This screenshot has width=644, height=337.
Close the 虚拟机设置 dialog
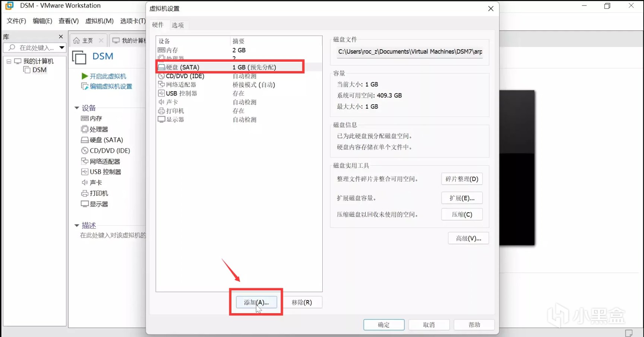(x=491, y=9)
